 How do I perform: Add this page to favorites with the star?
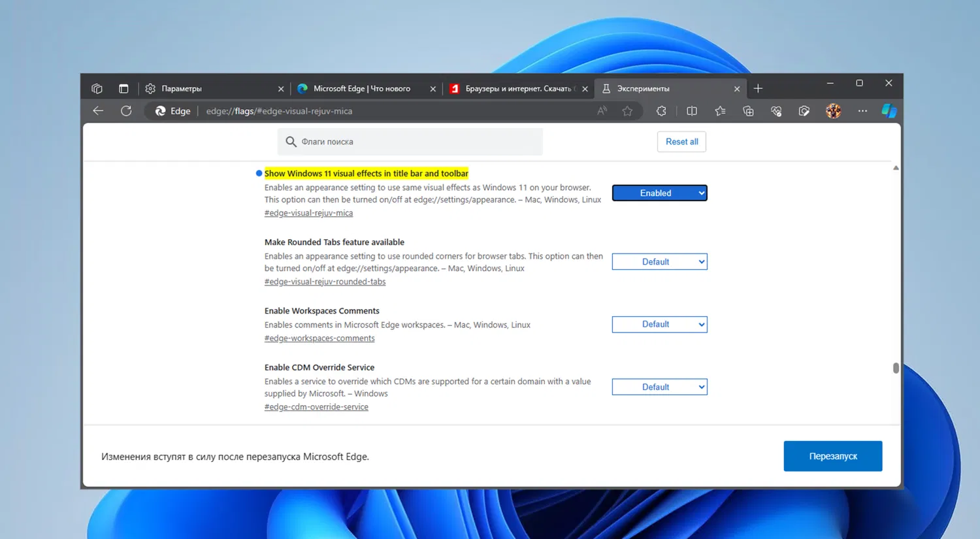click(x=627, y=111)
